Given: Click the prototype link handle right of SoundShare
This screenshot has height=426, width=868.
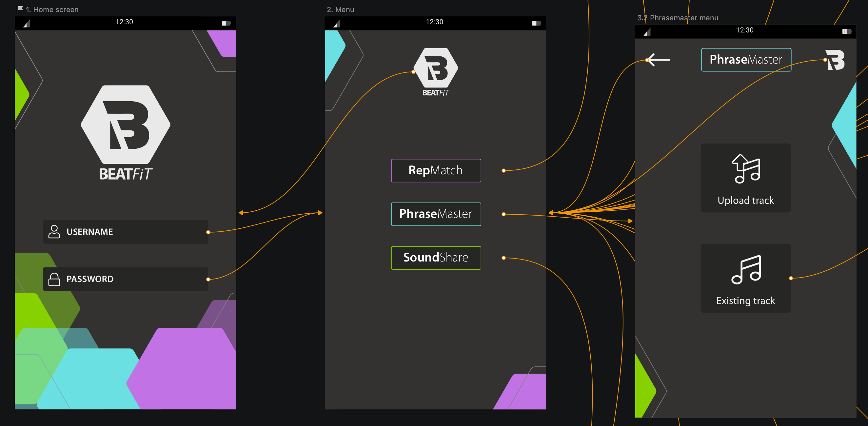Looking at the screenshot, I should [503, 258].
